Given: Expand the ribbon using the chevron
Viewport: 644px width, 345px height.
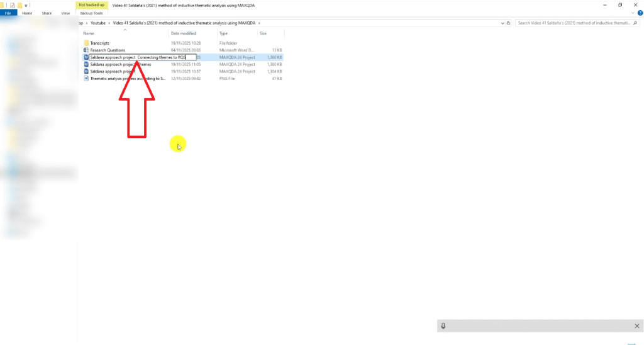Looking at the screenshot, I should point(631,13).
